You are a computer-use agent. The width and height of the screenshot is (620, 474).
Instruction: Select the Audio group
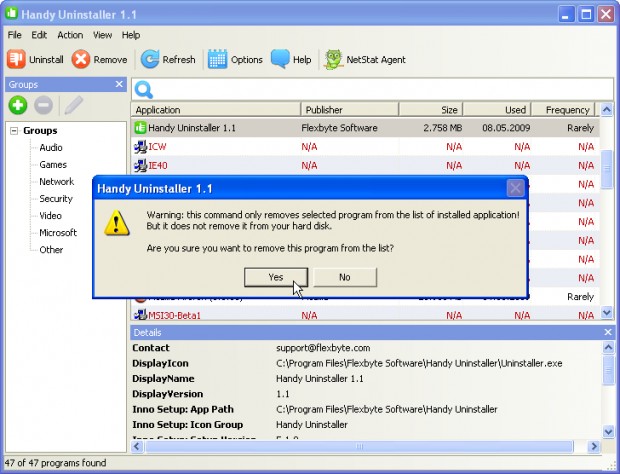(51, 147)
